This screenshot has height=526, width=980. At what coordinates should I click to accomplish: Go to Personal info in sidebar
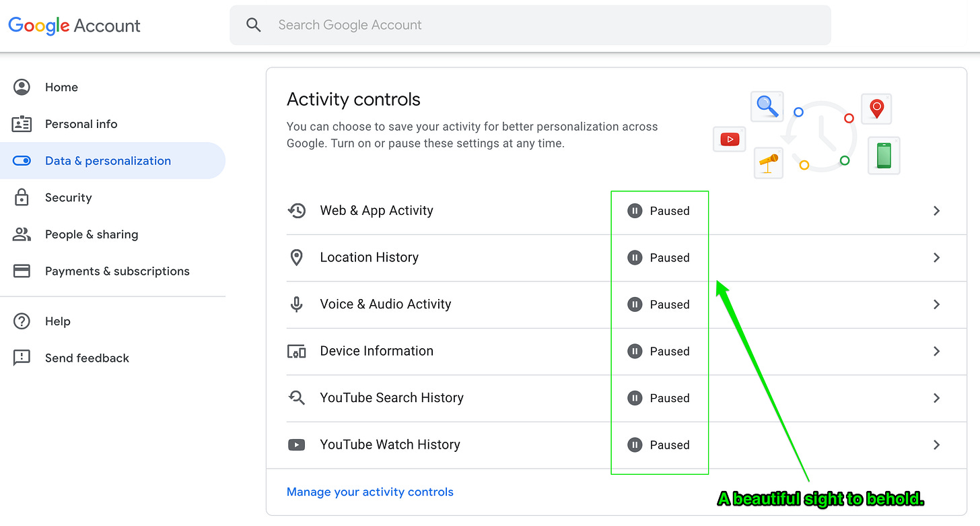point(81,124)
